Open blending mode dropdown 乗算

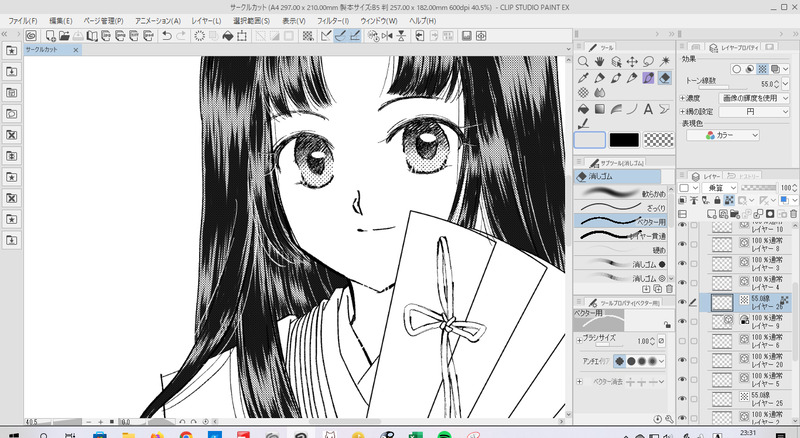(x=720, y=188)
